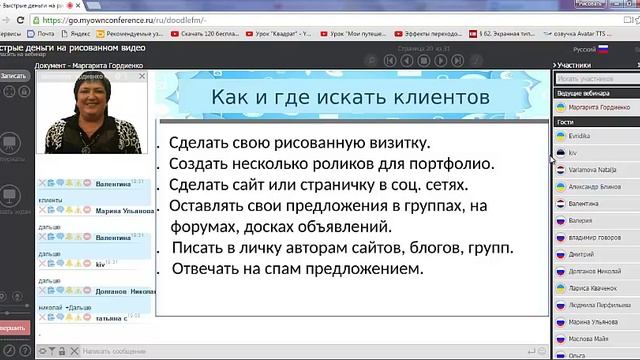The height and width of the screenshot is (360, 640).
Task: Focus the chat message input field
Action: tap(302, 351)
